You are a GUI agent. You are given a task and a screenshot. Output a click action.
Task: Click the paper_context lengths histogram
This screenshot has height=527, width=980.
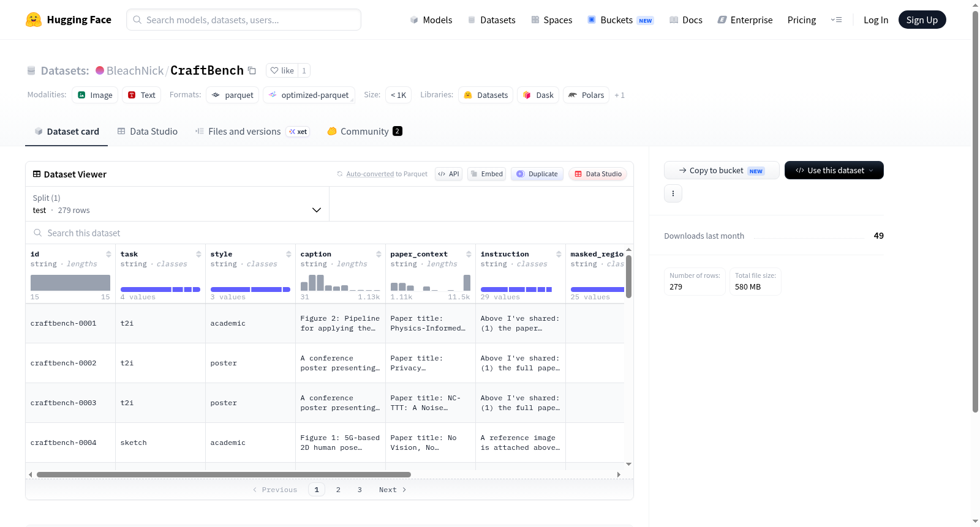(431, 283)
